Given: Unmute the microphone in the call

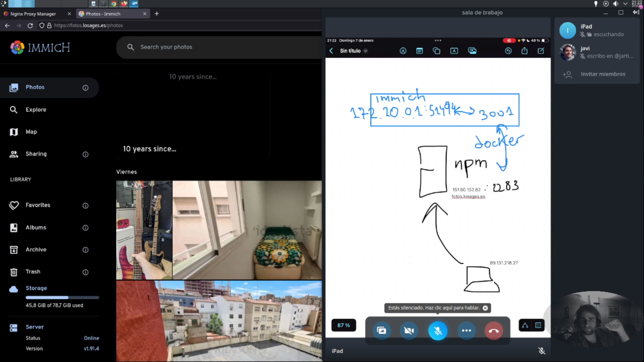Looking at the screenshot, I should pyautogui.click(x=438, y=331).
